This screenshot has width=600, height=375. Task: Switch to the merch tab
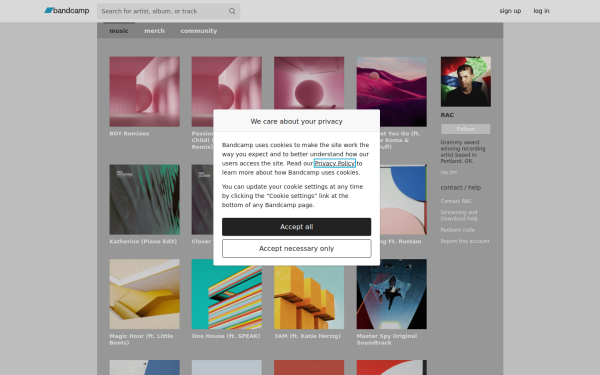[x=154, y=31]
